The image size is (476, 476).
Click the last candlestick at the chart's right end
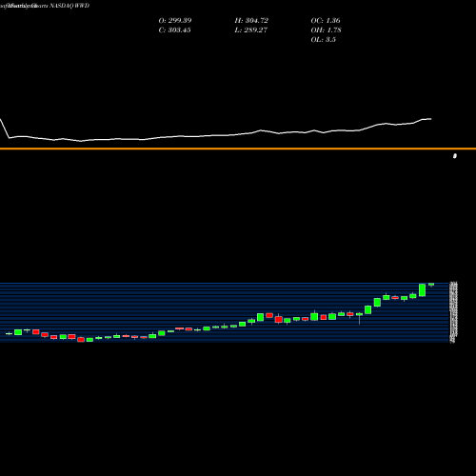point(431,285)
